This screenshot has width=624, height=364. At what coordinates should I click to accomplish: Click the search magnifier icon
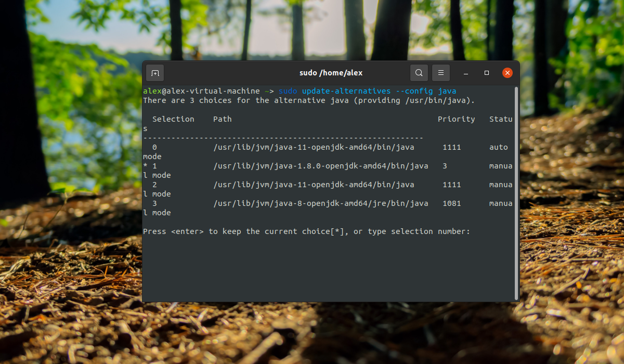pos(419,73)
